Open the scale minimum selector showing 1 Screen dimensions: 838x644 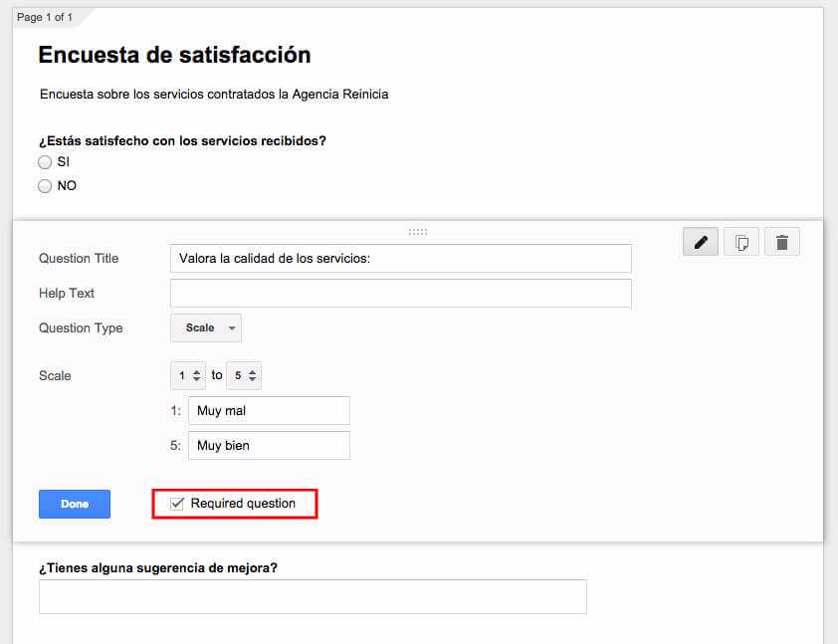click(188, 375)
